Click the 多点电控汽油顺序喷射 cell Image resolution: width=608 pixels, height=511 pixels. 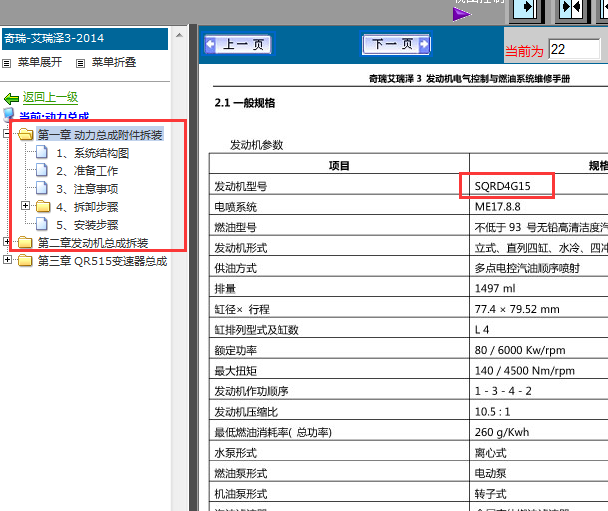click(527, 268)
